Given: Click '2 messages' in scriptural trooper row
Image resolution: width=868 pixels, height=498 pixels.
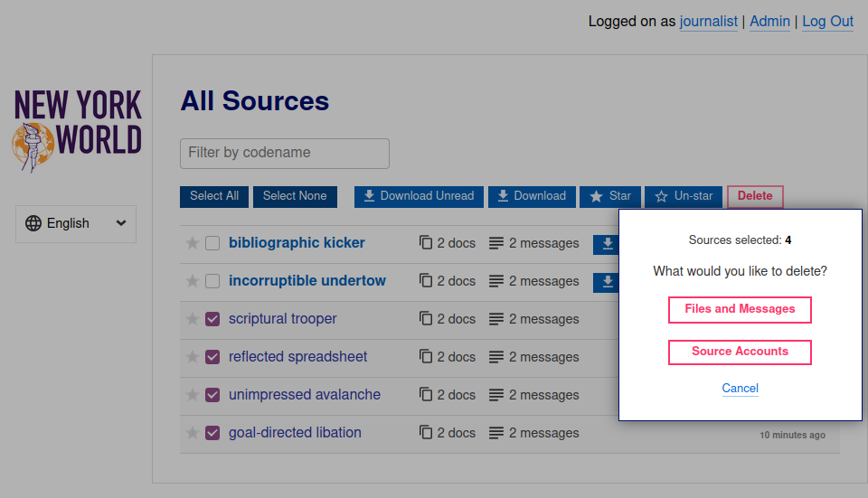Looking at the screenshot, I should 534,319.
